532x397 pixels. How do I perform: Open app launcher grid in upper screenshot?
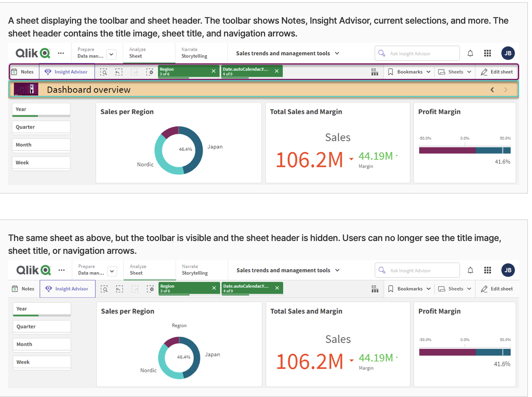487,53
